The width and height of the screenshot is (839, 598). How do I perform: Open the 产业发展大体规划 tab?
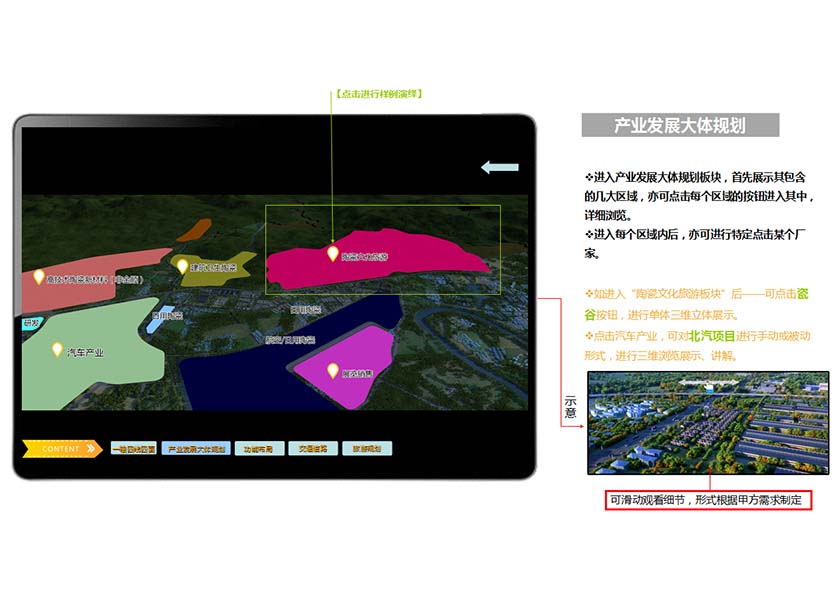tap(197, 449)
